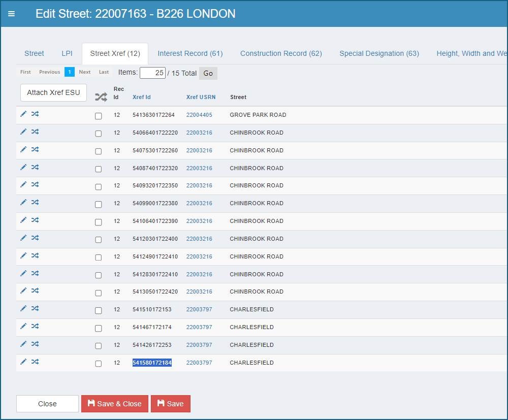The image size is (508, 420).
Task: Shuffle icon for Xref 54093201722350 row
Action: pyautogui.click(x=35, y=184)
